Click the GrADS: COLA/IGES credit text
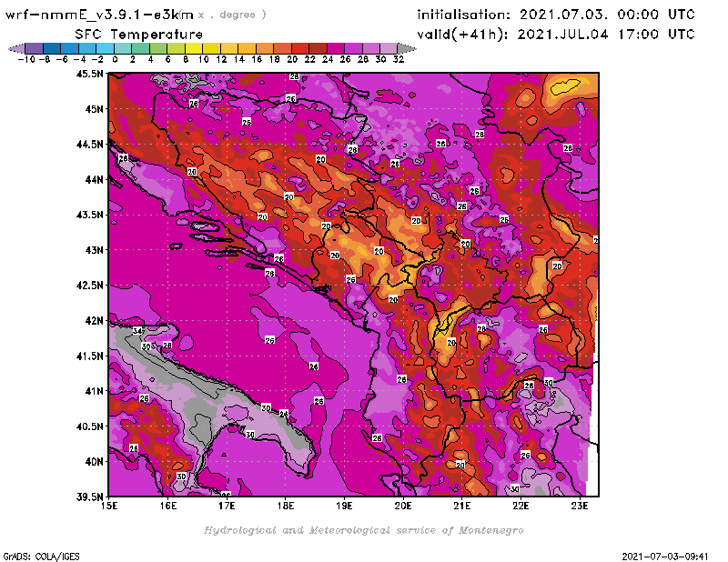Screen dimensions: 728x562 point(41,556)
